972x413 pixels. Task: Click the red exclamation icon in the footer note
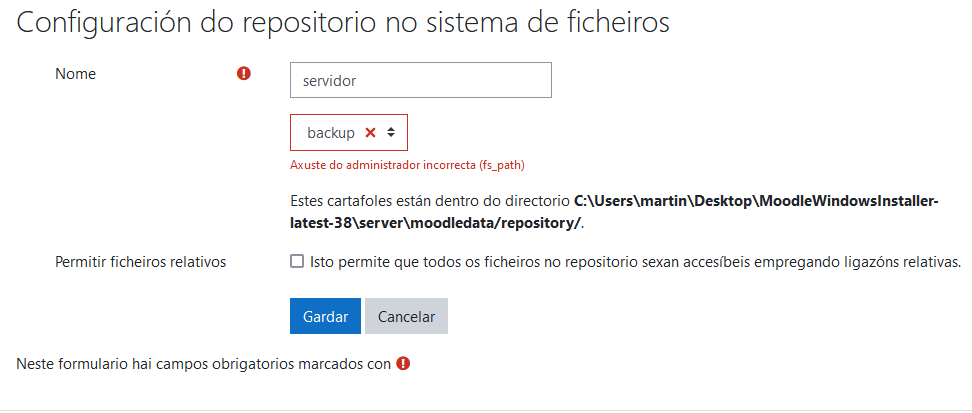(x=403, y=364)
